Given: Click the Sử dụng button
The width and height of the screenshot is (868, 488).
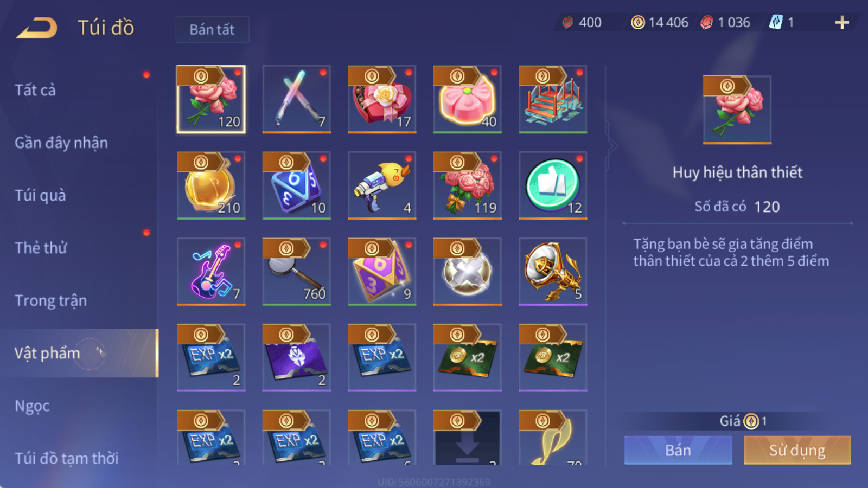Looking at the screenshot, I should pos(797,450).
